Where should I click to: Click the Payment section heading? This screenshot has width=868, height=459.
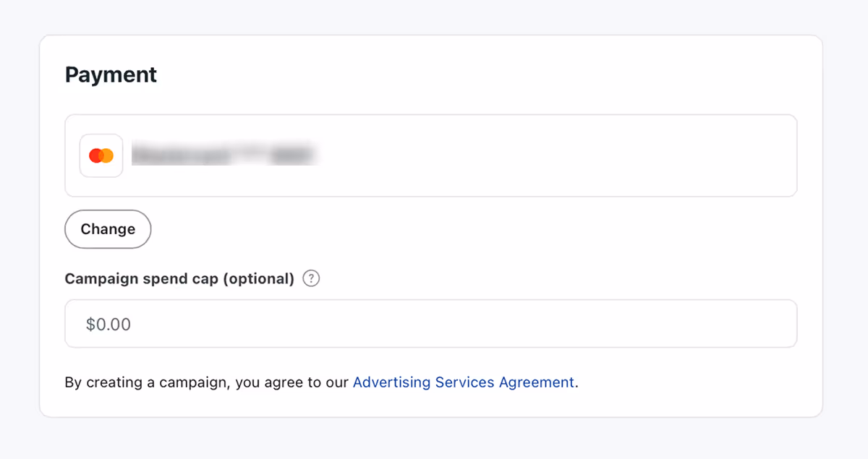click(111, 74)
